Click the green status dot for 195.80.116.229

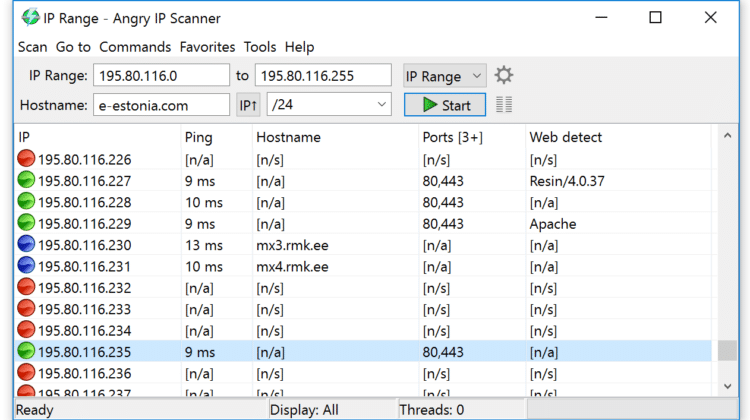tap(26, 223)
